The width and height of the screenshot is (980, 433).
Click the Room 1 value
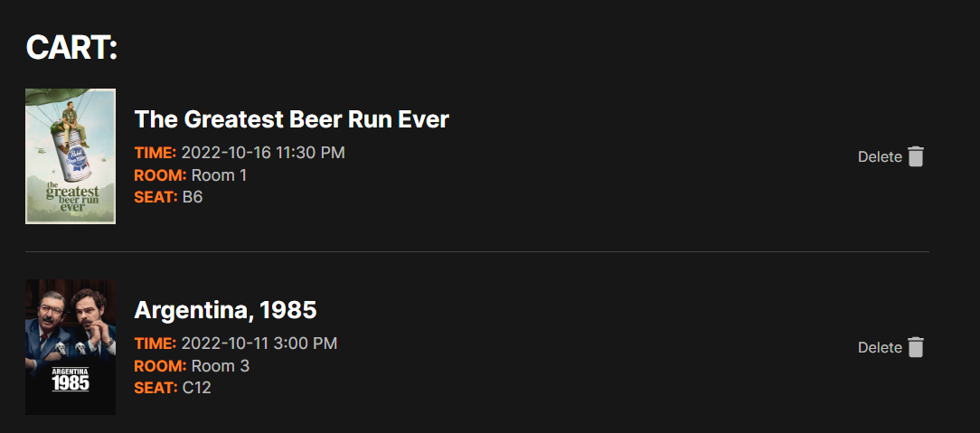pyautogui.click(x=219, y=174)
